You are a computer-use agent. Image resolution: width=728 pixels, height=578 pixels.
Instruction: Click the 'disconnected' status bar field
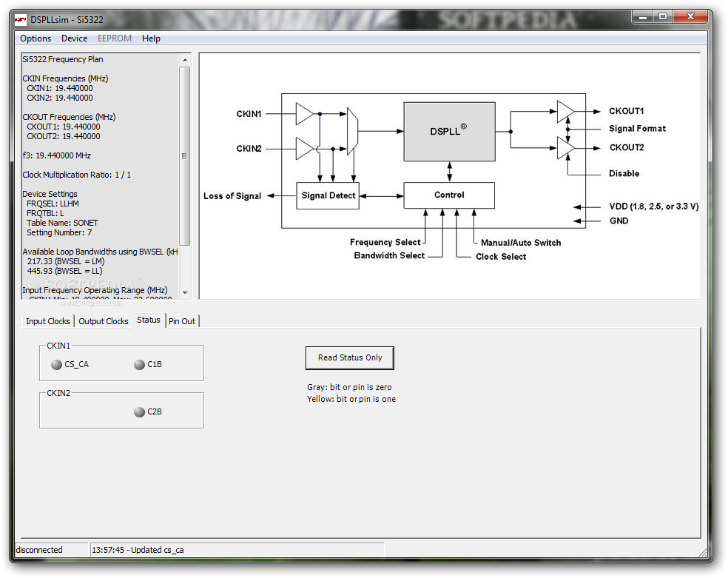51,550
